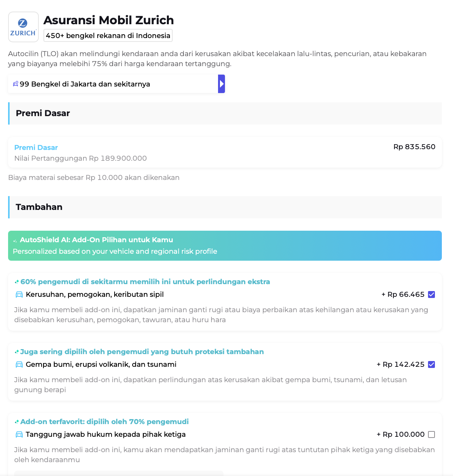Click the Premi Dasar blue link text
This screenshot has height=476, width=453.
(x=36, y=148)
